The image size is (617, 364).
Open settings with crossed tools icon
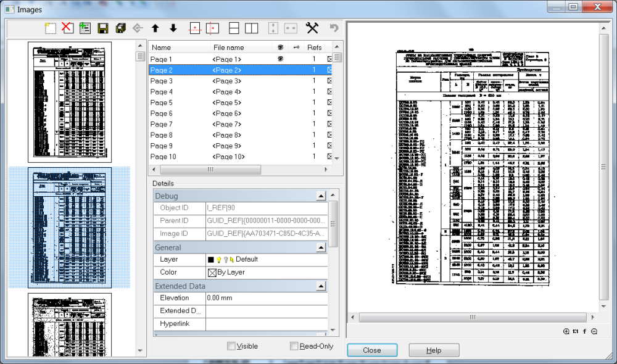click(312, 28)
